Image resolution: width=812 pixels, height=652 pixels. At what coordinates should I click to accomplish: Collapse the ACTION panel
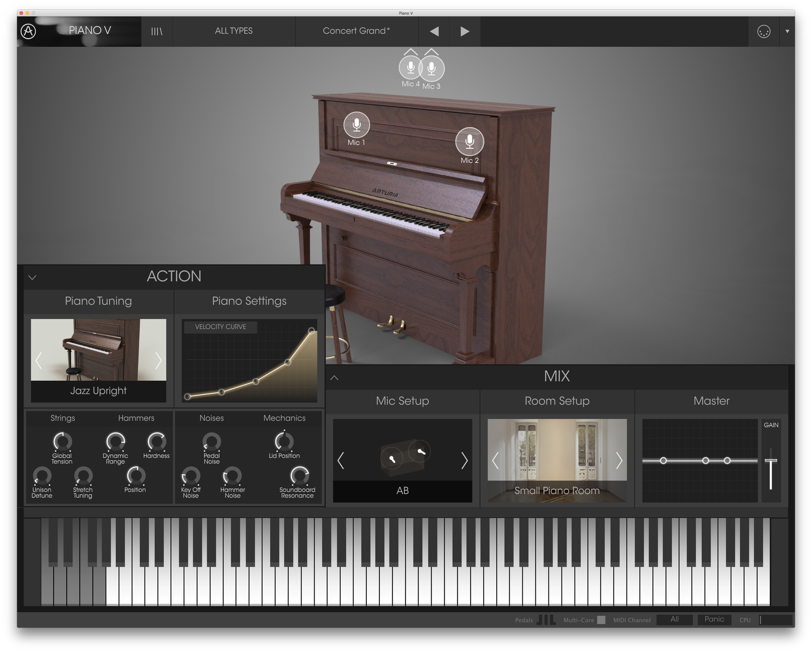tap(32, 277)
